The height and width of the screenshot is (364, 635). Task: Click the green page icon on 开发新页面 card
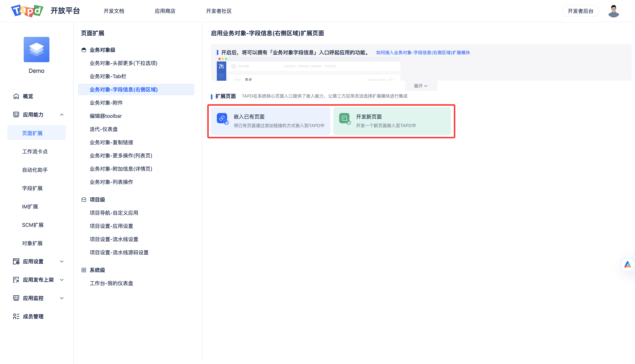344,118
